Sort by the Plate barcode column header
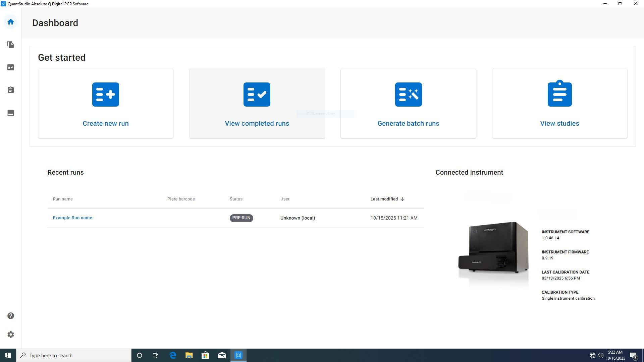The image size is (644, 362). [181, 199]
